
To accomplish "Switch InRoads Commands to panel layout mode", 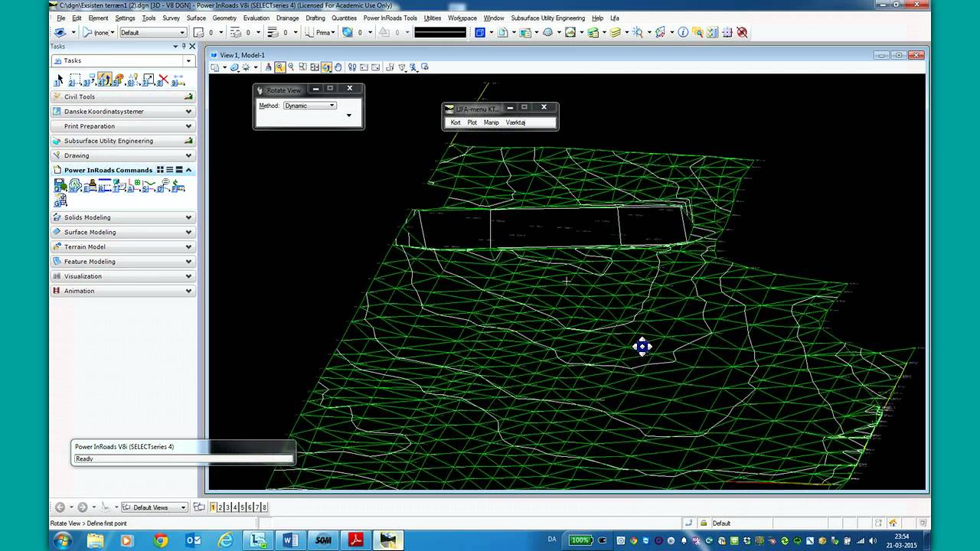I will (179, 170).
